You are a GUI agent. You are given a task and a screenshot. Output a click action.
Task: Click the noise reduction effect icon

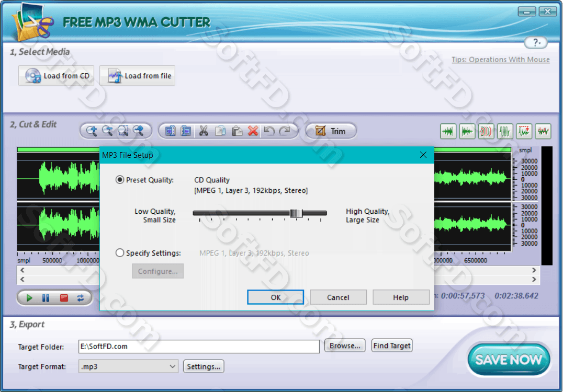(x=543, y=131)
